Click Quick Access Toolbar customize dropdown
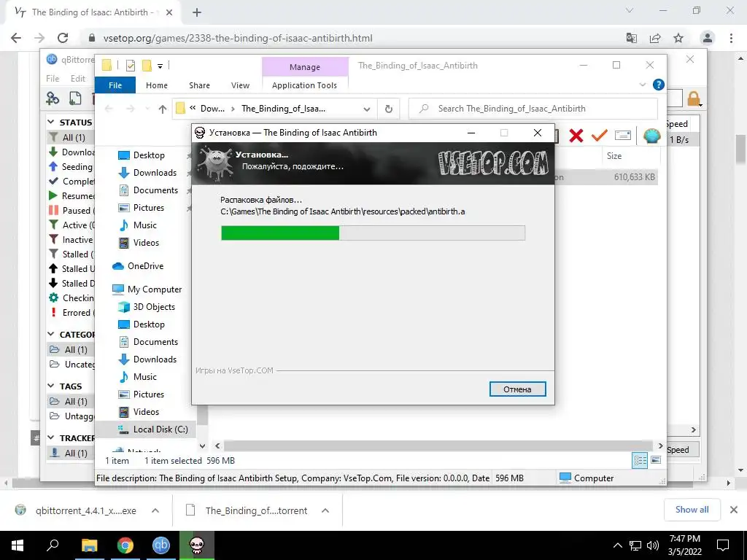This screenshot has width=747, height=560. (x=160, y=66)
